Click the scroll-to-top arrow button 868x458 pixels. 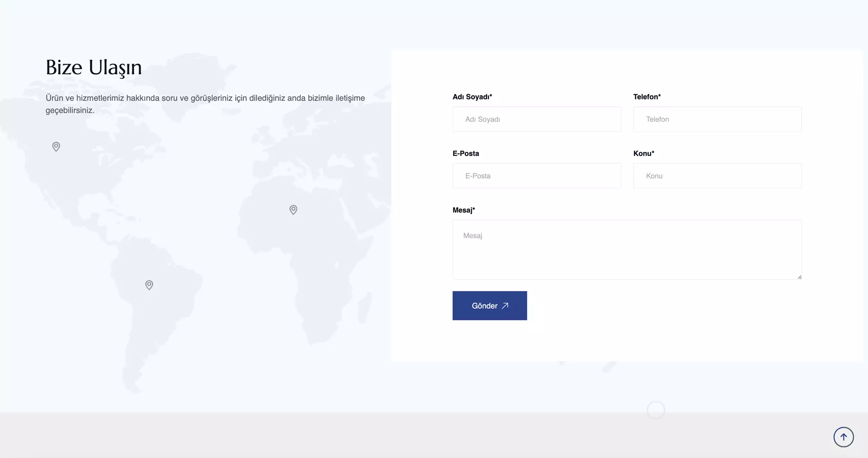pos(844,437)
